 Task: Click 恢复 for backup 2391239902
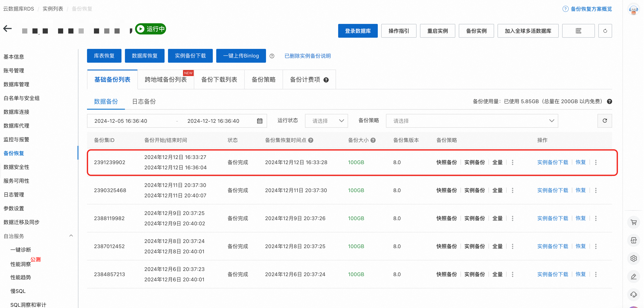[580, 162]
